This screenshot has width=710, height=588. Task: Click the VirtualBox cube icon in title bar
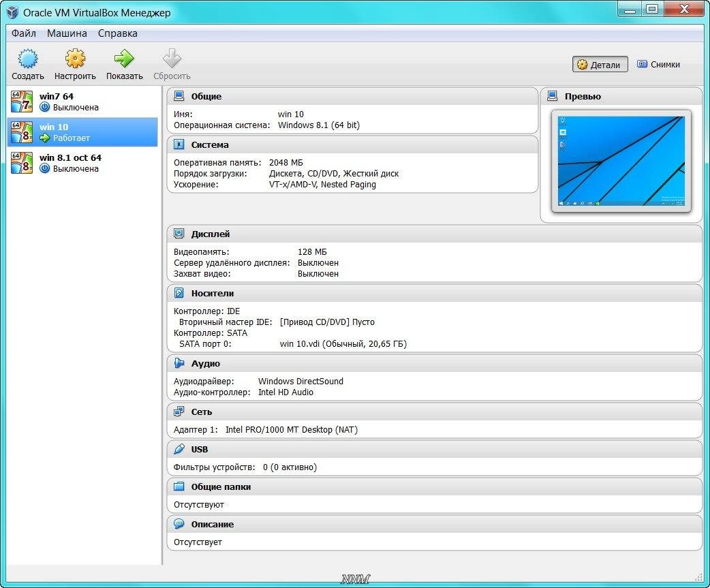point(13,13)
